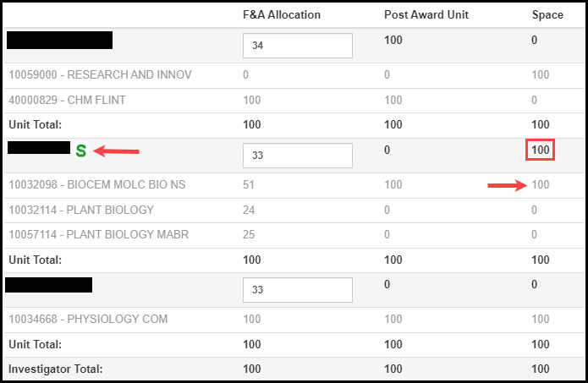Screen dimensions: 588x383
Task: Click the first F&A Allocation field showing 33
Action: coord(297,156)
